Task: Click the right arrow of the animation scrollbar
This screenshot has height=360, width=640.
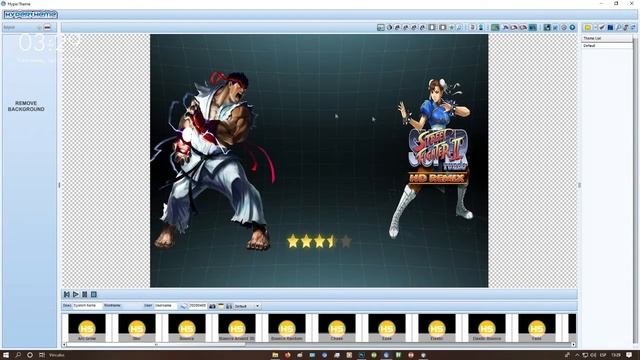Action: (573, 345)
